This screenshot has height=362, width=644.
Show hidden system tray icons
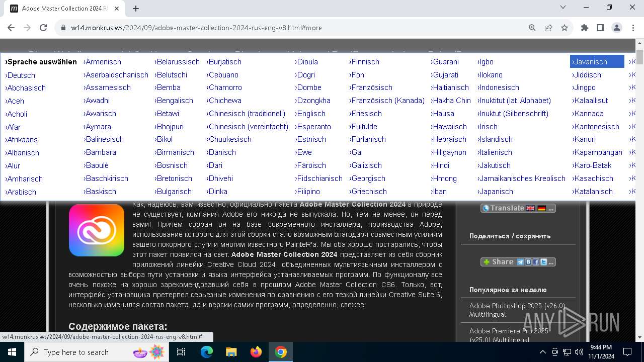coord(542,352)
